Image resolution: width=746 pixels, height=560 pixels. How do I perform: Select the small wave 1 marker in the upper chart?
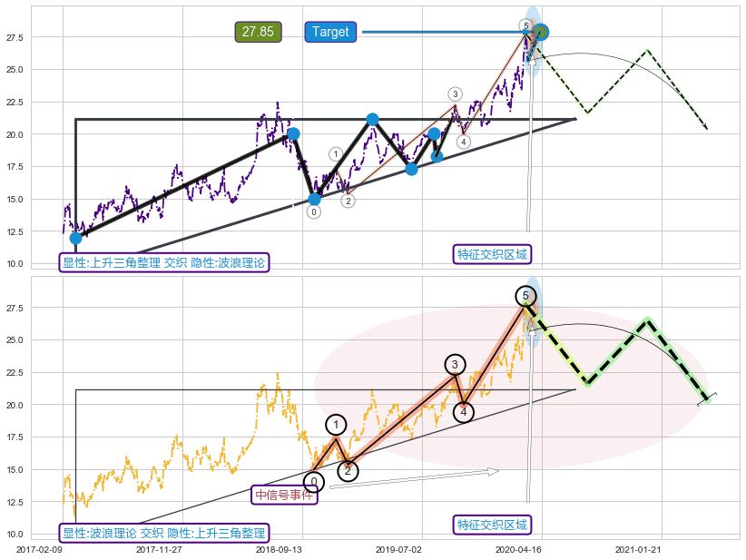[336, 154]
